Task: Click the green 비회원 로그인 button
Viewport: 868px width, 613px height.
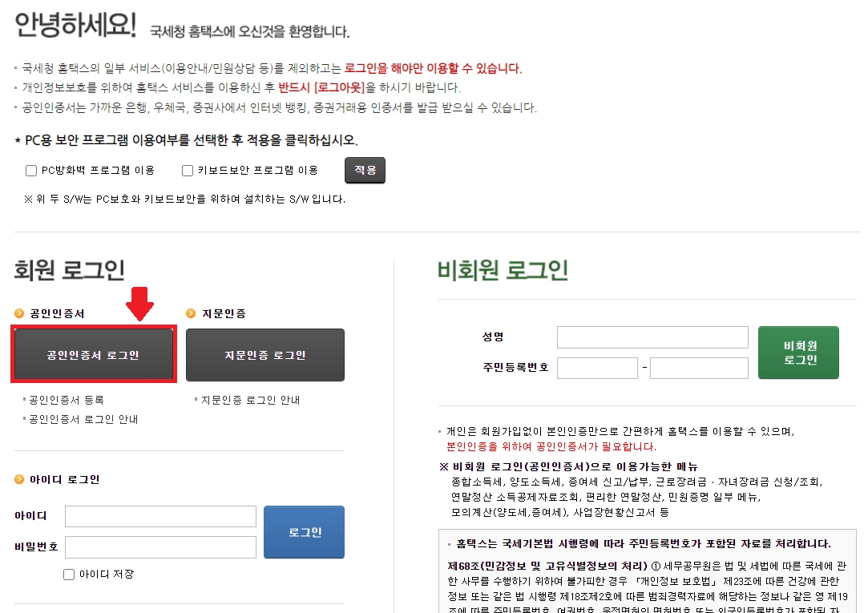Action: tap(799, 353)
